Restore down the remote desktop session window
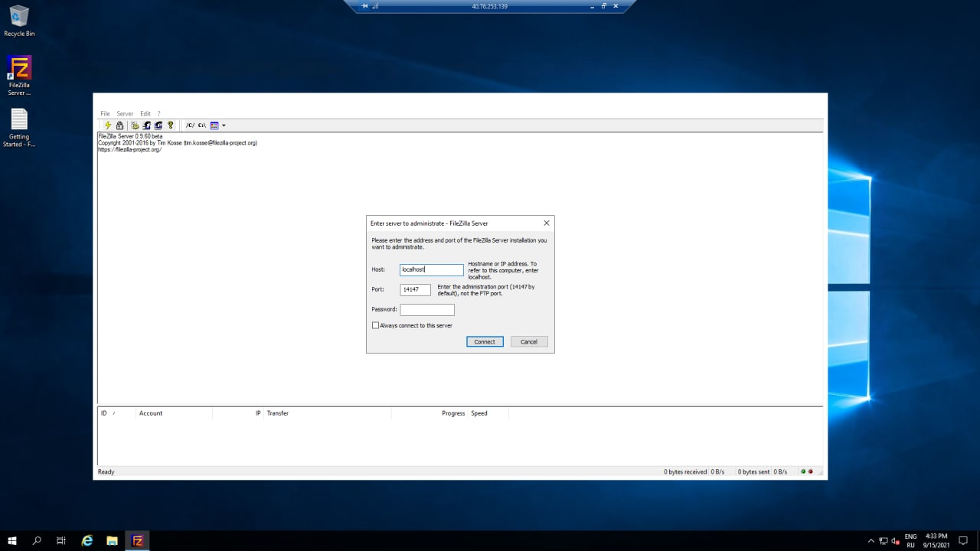The image size is (980, 551). (x=603, y=6)
